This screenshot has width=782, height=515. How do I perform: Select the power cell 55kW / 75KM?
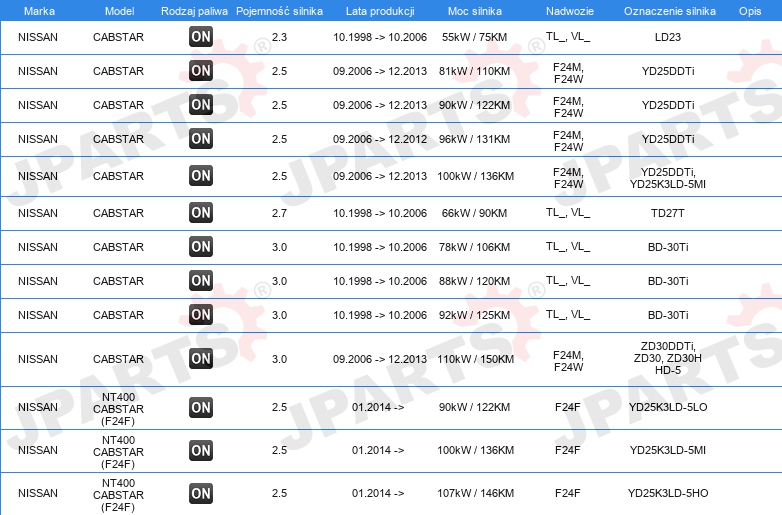(x=474, y=37)
